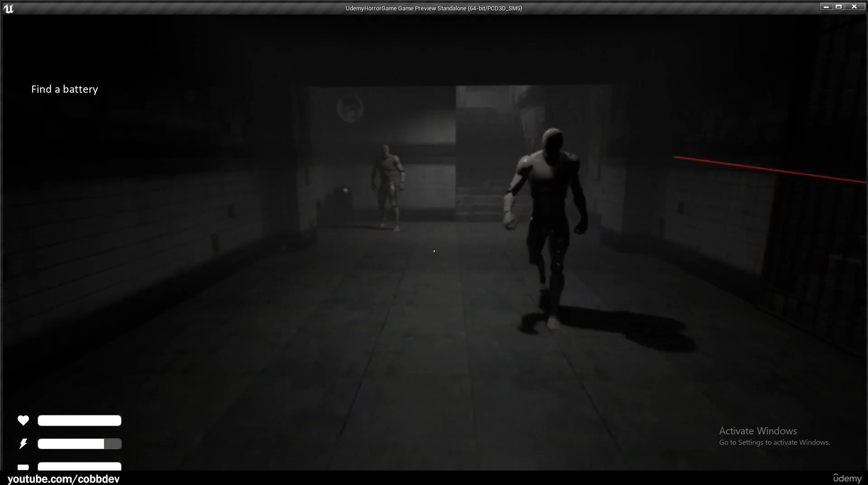Click the white crosshair dot
The height and width of the screenshot is (485, 868).
[434, 251]
